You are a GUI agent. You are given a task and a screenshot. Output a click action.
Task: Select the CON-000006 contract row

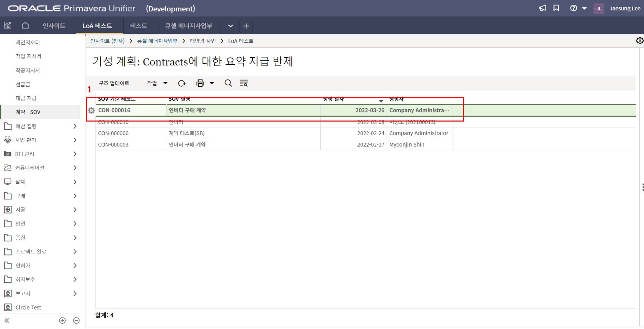tap(113, 133)
